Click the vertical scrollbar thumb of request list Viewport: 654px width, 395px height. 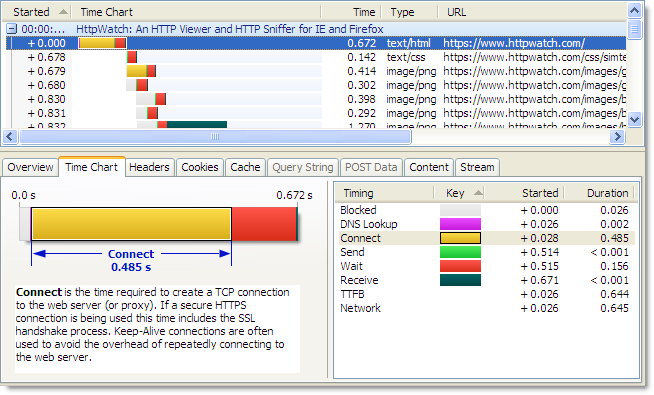634,30
